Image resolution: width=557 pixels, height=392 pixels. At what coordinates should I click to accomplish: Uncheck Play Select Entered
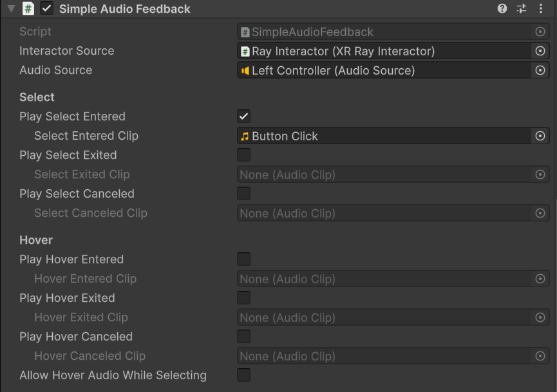(x=243, y=117)
